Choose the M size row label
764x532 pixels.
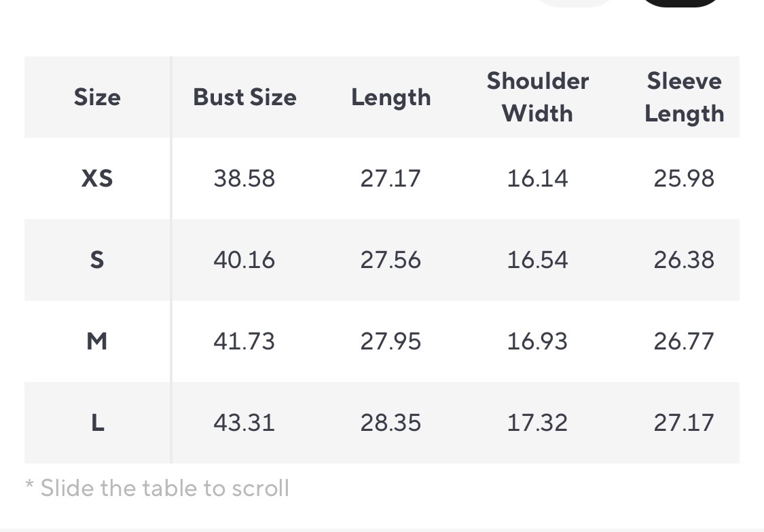tap(97, 341)
